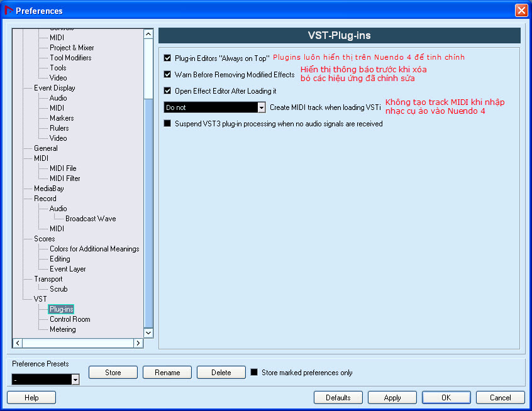Open the Scrub preferences page
This screenshot has width=532, height=411.
[x=58, y=289]
